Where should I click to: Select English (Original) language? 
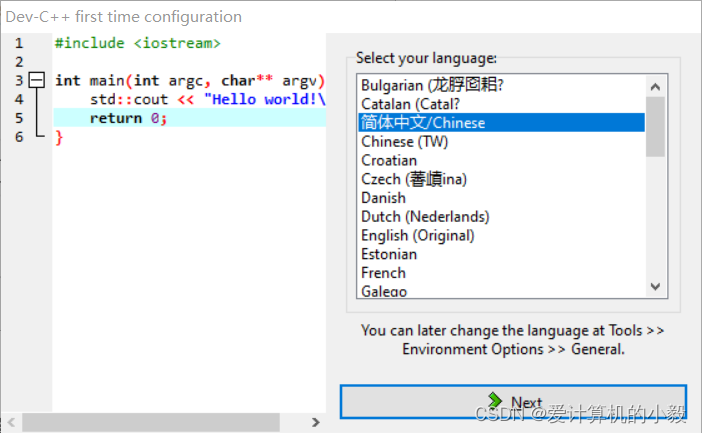pos(501,236)
